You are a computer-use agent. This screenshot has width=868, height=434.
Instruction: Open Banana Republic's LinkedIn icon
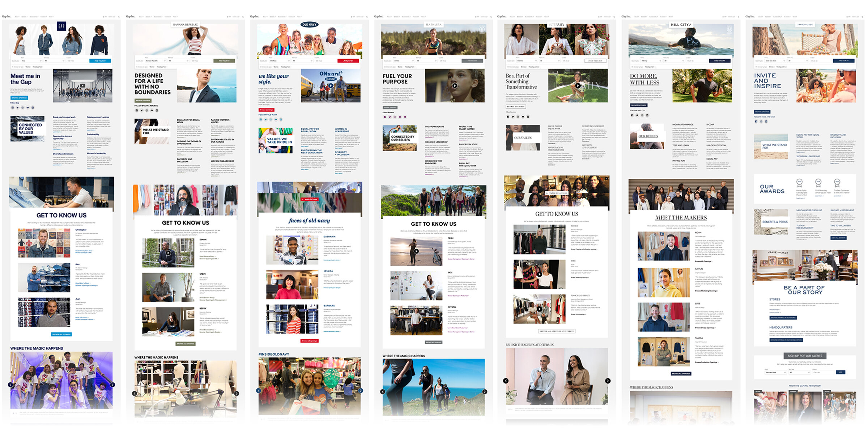tap(157, 110)
